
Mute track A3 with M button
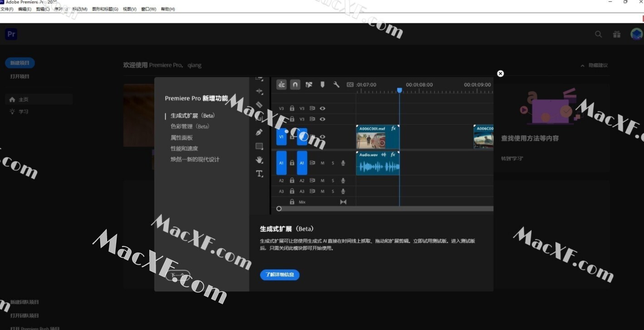(323, 191)
